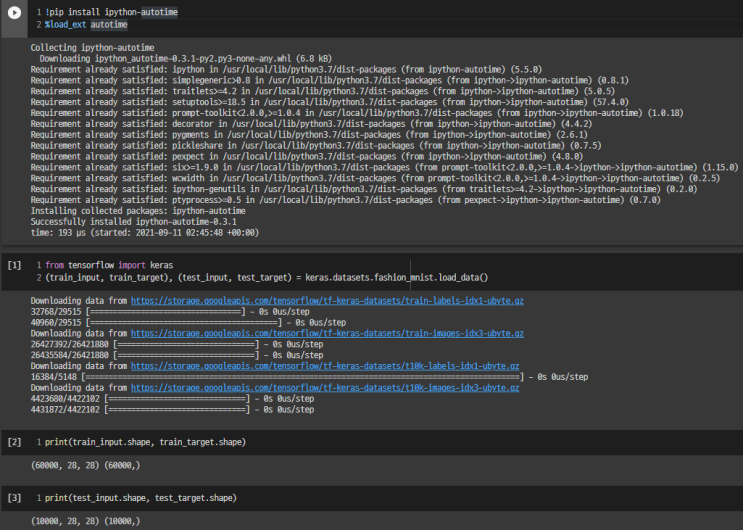Click the [1] execution count indicator
This screenshot has width=743, height=530.
[x=14, y=265]
